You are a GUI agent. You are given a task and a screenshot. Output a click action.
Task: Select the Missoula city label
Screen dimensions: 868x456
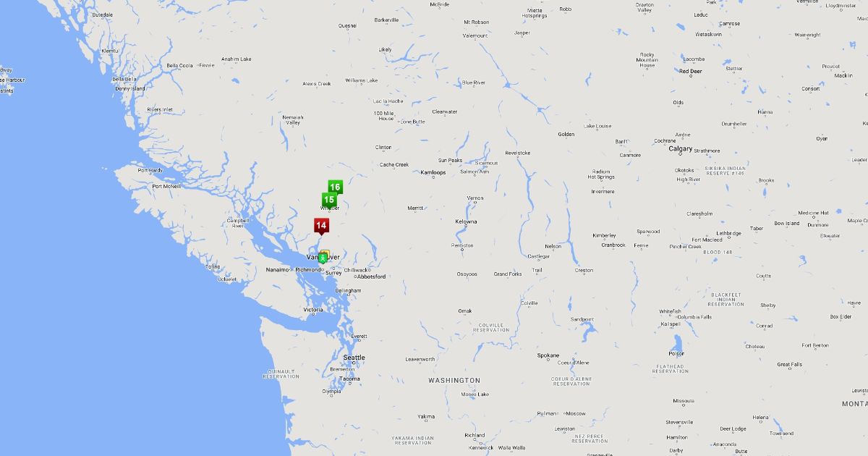[x=684, y=401]
